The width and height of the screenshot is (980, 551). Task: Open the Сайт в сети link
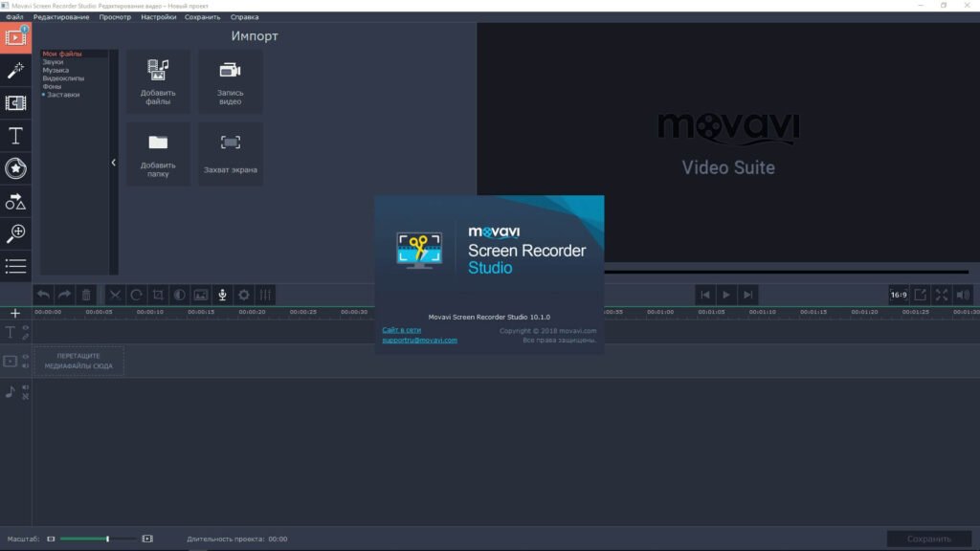pos(401,330)
